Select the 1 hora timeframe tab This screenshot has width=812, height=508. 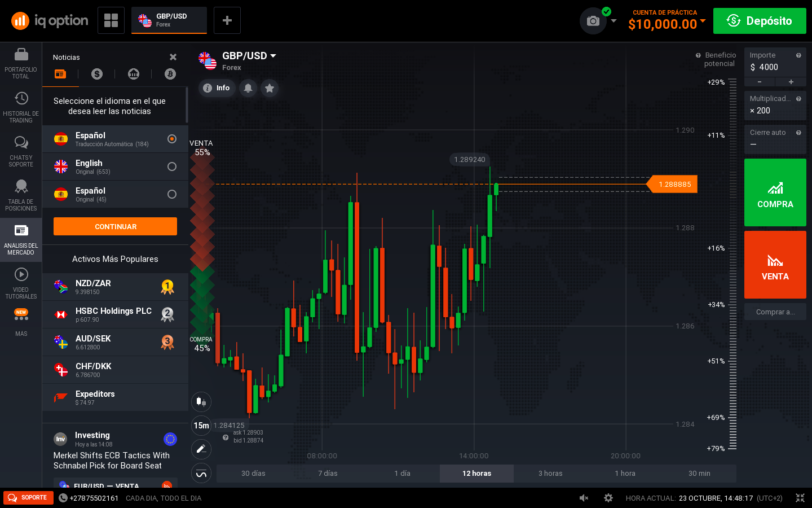[x=625, y=474]
